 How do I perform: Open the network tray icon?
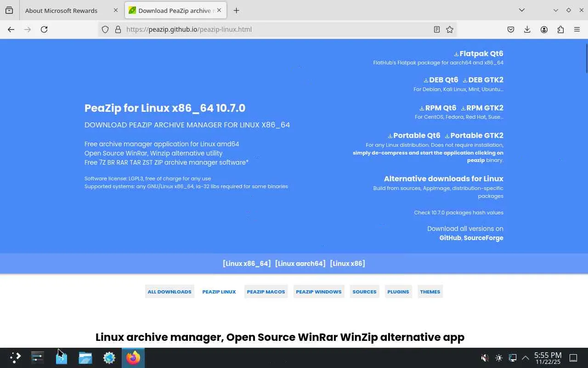coord(513,358)
